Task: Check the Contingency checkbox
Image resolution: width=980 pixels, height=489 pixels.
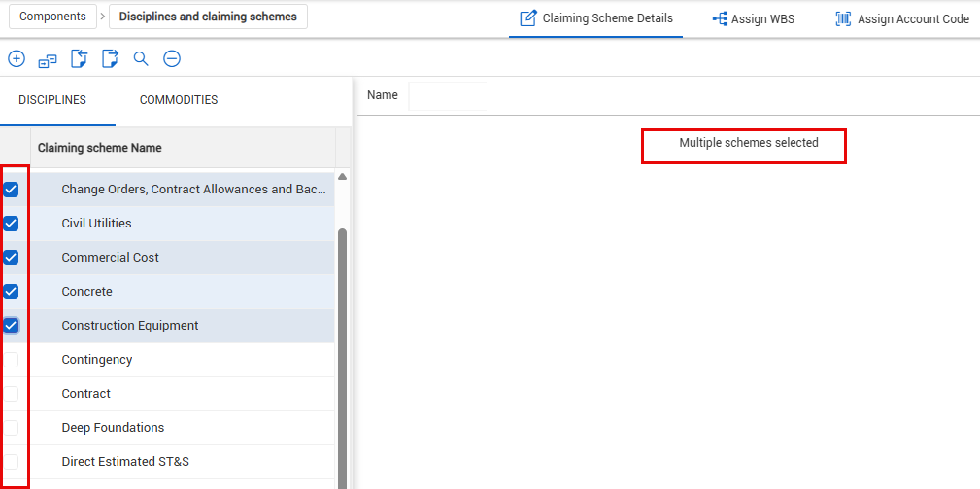Action: tap(12, 360)
